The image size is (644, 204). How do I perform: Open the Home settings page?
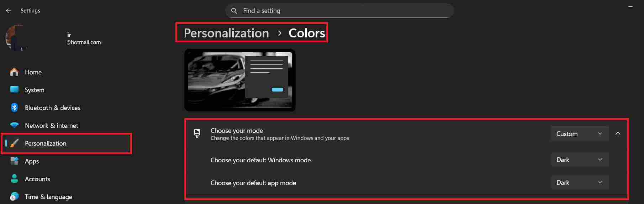(x=66, y=72)
